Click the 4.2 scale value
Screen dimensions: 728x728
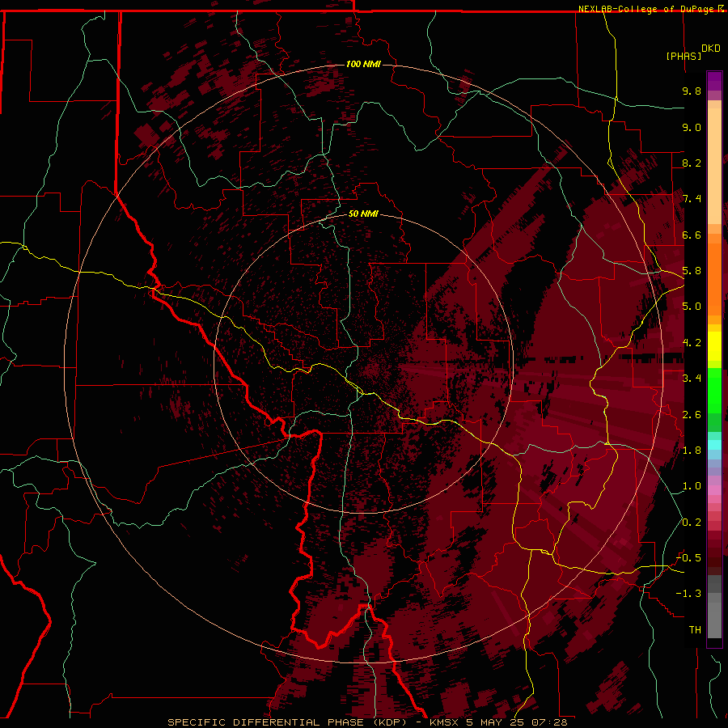[692, 343]
